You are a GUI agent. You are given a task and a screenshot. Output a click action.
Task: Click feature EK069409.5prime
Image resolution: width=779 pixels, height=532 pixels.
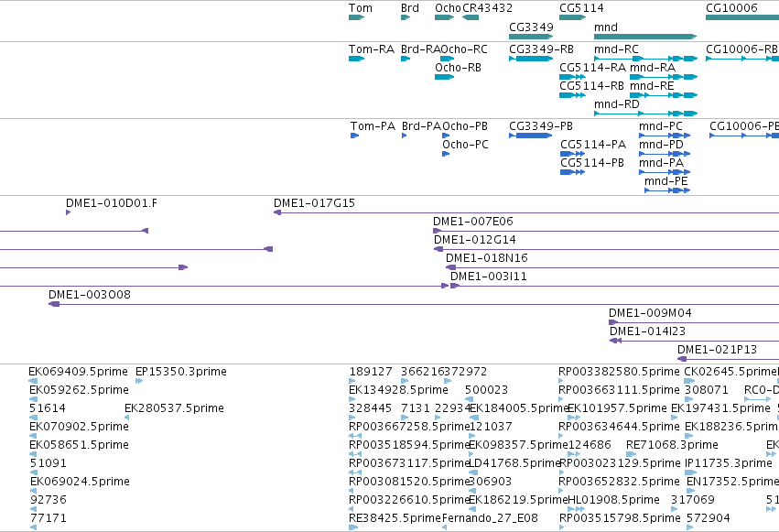(33, 381)
